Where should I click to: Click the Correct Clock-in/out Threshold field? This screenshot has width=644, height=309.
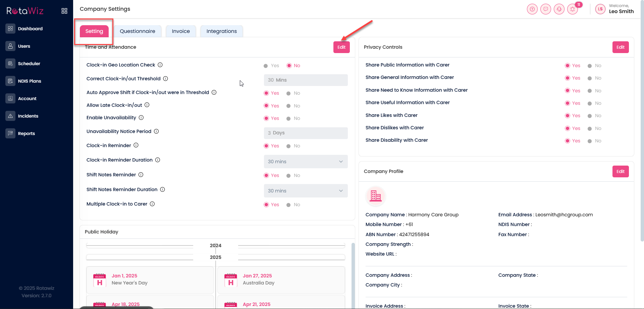[x=306, y=80]
